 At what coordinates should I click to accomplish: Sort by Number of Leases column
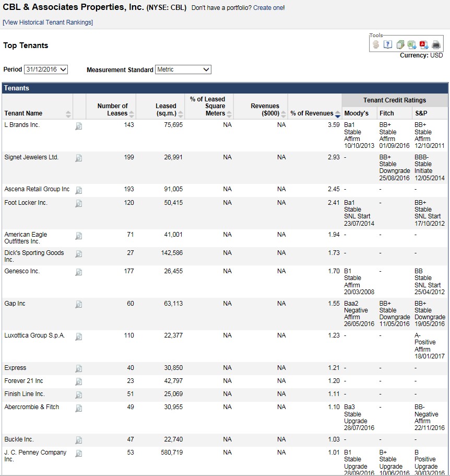point(132,114)
